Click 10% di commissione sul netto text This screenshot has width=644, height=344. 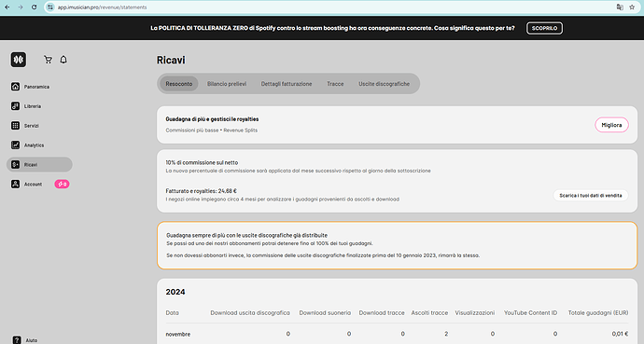[202, 162]
